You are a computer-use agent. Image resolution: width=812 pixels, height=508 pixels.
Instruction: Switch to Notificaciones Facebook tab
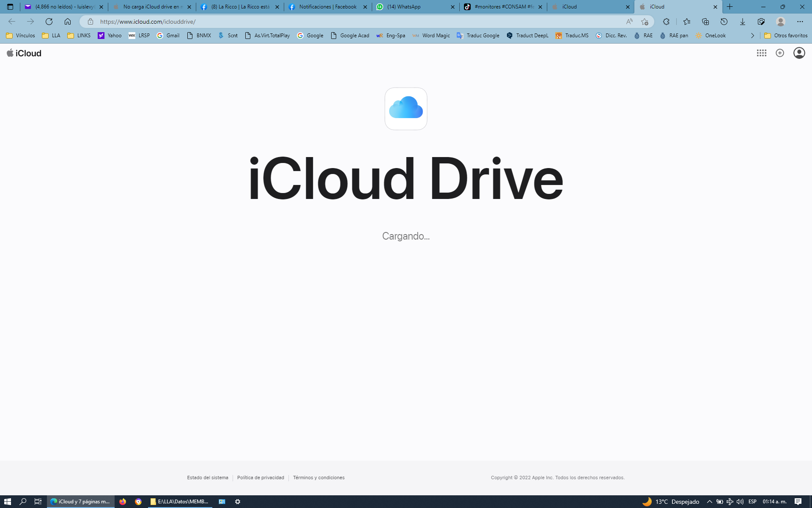point(327,7)
